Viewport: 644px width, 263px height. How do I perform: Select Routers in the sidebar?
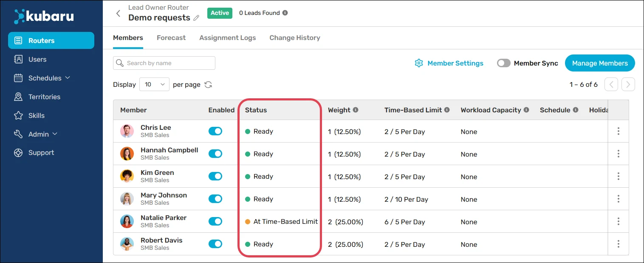[x=51, y=40]
